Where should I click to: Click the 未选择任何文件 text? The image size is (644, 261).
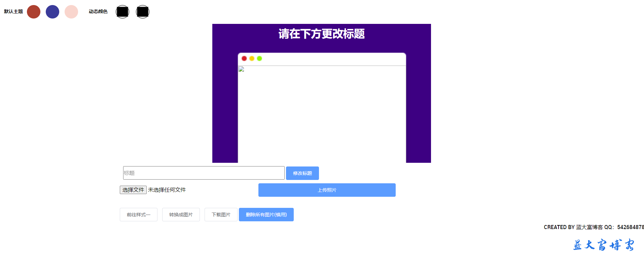click(167, 190)
